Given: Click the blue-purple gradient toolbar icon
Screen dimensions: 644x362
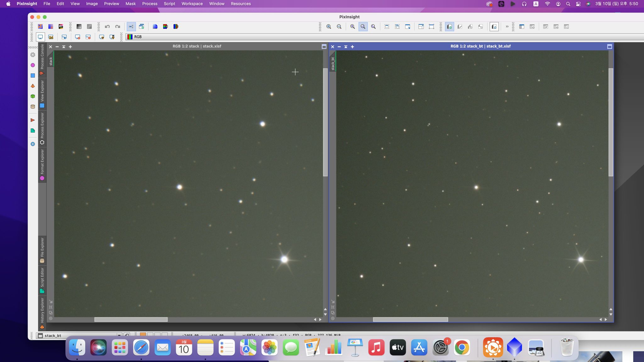Looking at the screenshot, I should point(51,27).
